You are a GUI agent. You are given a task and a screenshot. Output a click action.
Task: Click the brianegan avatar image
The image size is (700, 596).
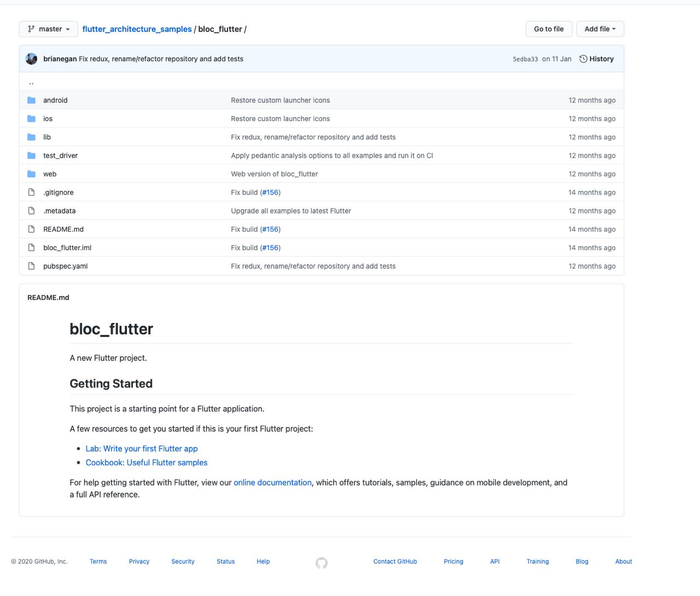pyautogui.click(x=32, y=59)
